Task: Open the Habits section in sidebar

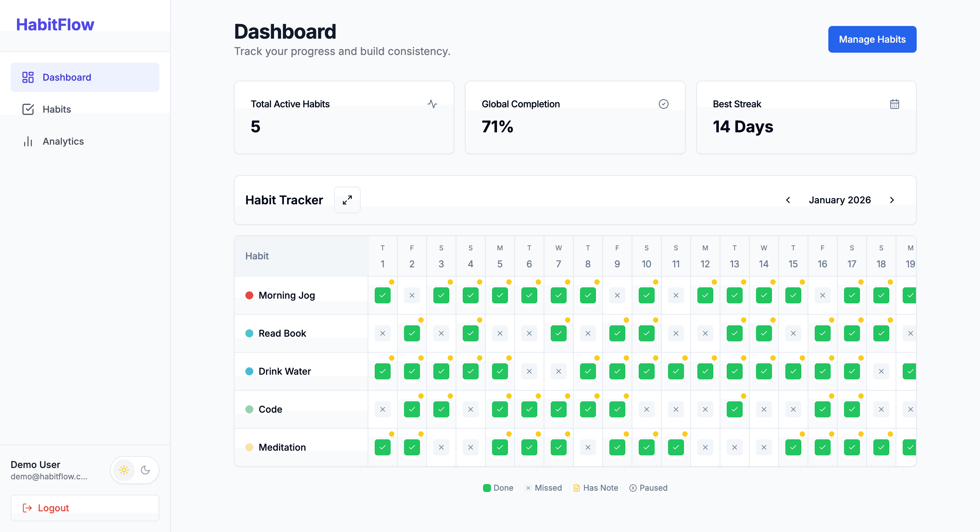Action: click(56, 109)
